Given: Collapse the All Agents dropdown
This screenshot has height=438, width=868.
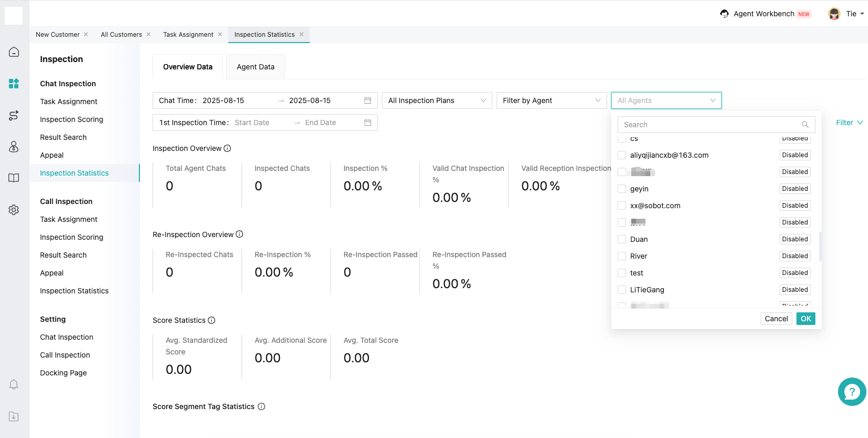Looking at the screenshot, I should coord(667,100).
